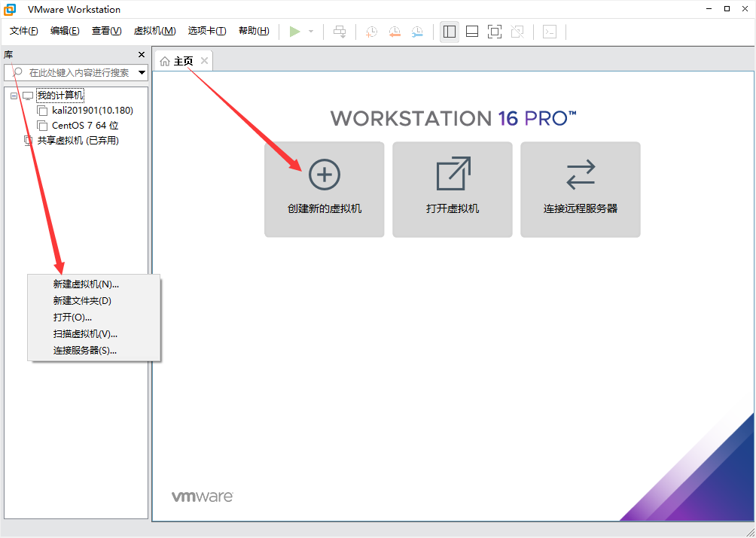Select 我的计算机 in the library tree
This screenshot has width=756, height=538.
60,96
